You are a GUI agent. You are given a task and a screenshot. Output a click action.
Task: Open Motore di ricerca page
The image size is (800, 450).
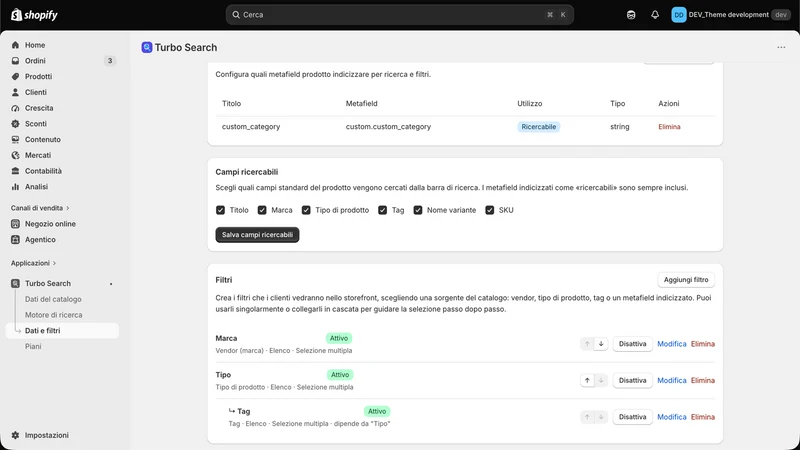pos(54,315)
